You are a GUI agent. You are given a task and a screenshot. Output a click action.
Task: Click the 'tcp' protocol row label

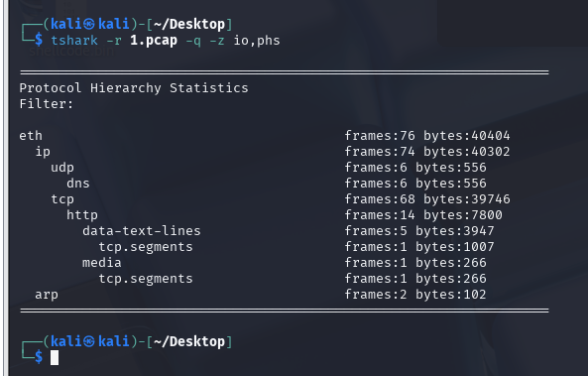(x=62, y=199)
